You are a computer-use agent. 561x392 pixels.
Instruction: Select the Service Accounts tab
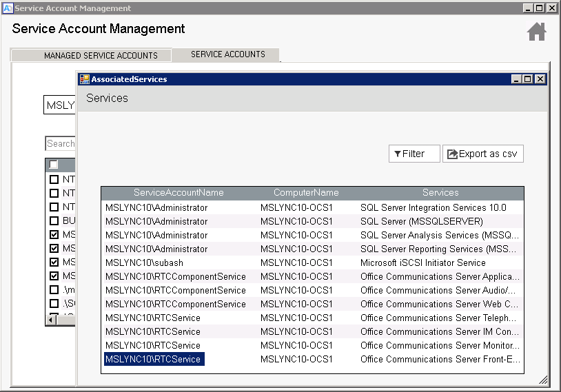[x=227, y=54]
